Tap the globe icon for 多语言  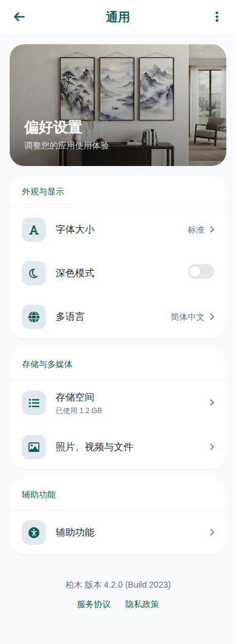pos(34,317)
